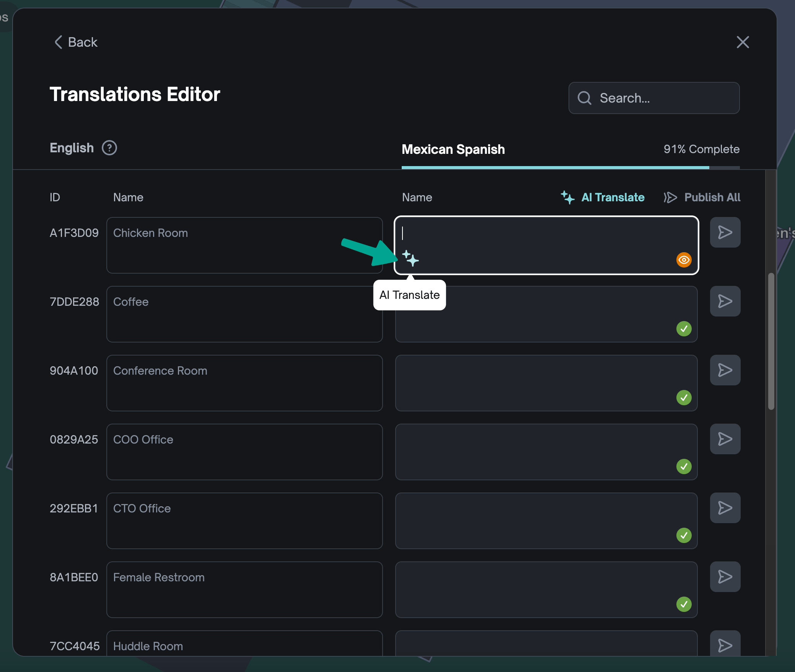Screen dimensions: 795x672
Task: Select the Mexican Spanish tab
Action: click(x=453, y=149)
